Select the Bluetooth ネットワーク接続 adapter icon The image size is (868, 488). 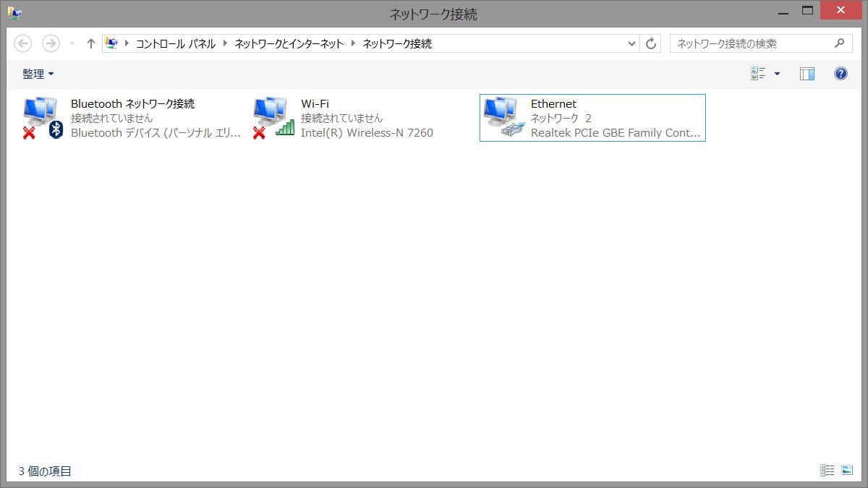point(43,118)
